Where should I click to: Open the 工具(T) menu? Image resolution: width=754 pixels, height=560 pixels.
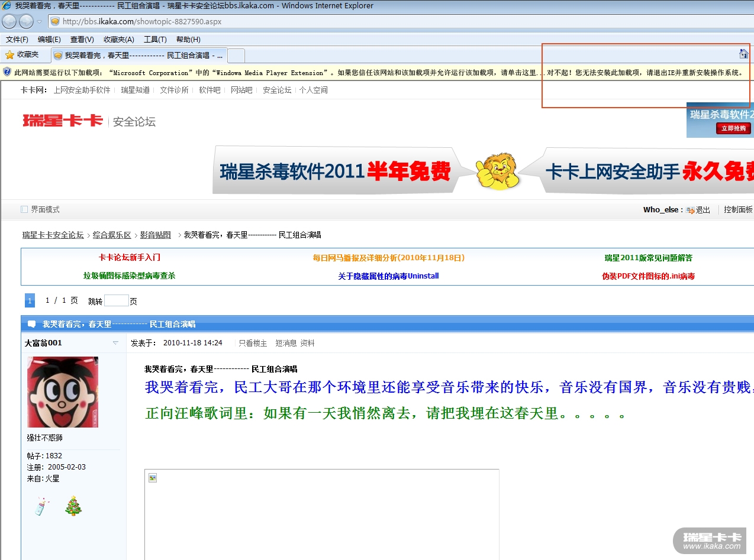tap(155, 40)
